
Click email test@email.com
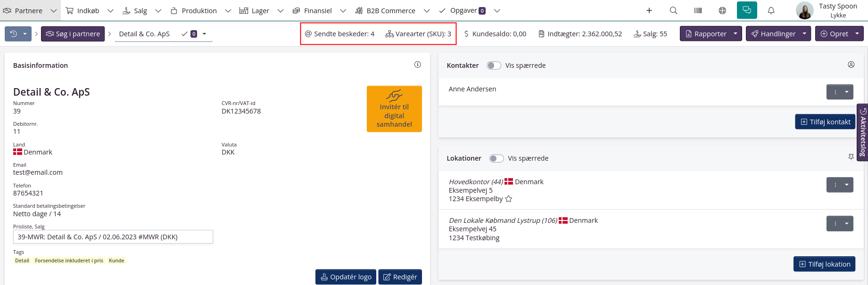click(x=38, y=172)
